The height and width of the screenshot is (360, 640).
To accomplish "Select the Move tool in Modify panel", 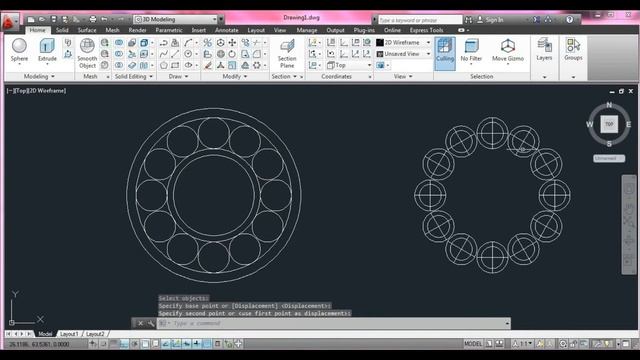I will coord(232,42).
